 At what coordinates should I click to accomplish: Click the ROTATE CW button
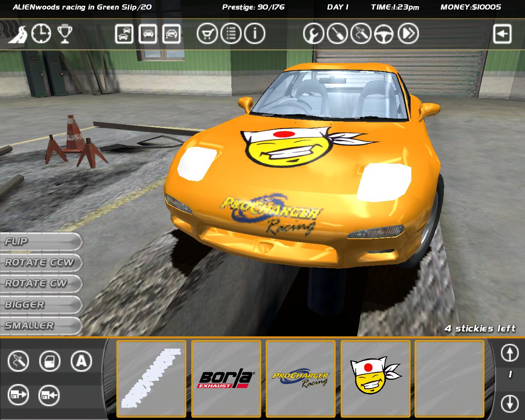[x=41, y=284]
